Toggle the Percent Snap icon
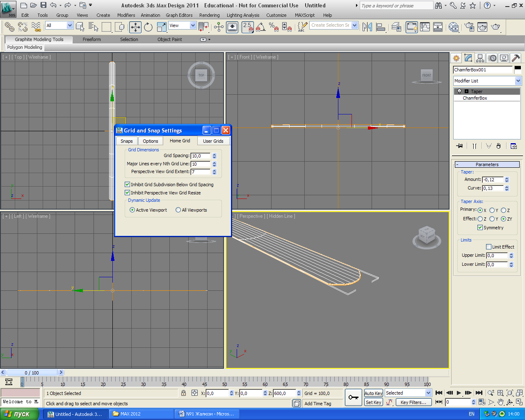The height and width of the screenshot is (420, 525). [x=274, y=27]
